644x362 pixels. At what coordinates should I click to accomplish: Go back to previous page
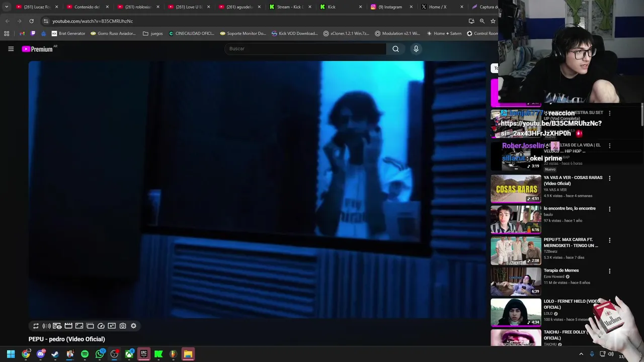(x=7, y=21)
